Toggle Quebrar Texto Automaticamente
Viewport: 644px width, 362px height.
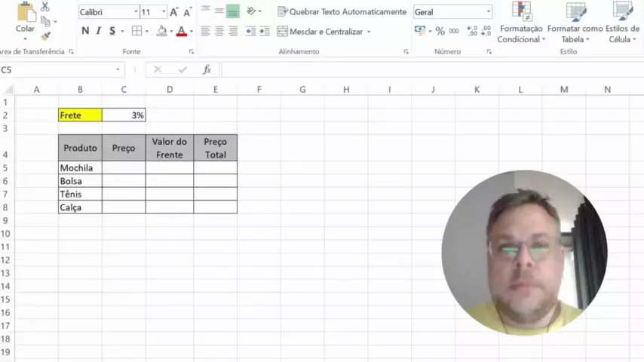pos(342,12)
